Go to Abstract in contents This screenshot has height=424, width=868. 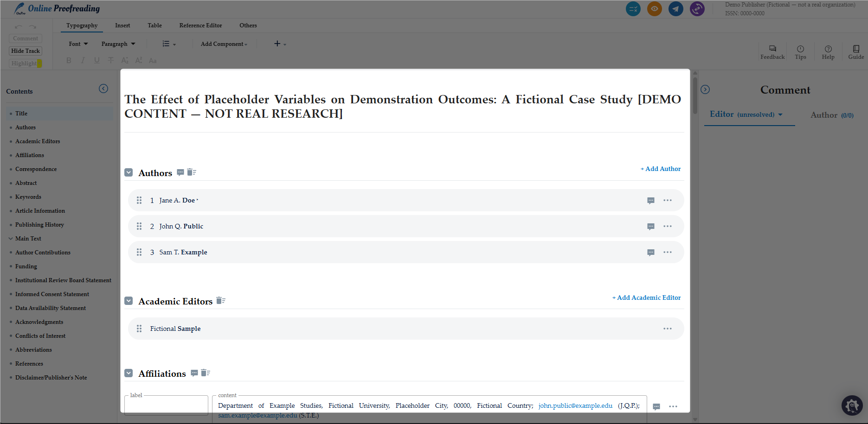[26, 183]
